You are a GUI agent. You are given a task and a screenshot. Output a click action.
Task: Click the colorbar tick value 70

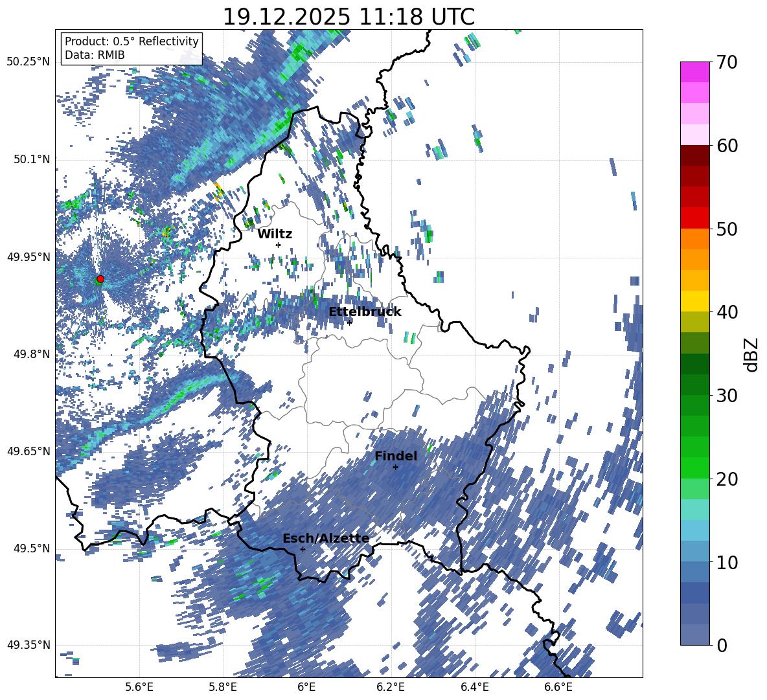(727, 62)
